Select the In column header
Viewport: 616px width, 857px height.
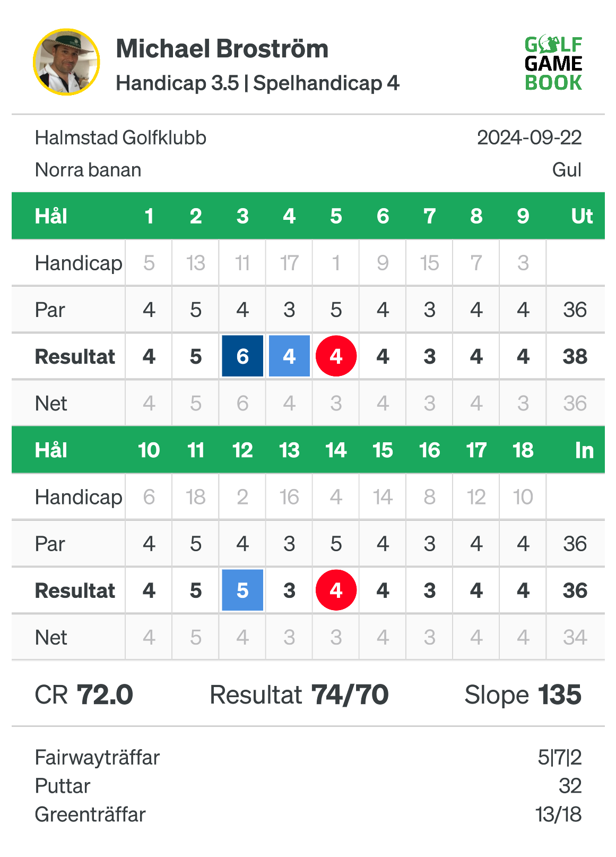tap(584, 450)
